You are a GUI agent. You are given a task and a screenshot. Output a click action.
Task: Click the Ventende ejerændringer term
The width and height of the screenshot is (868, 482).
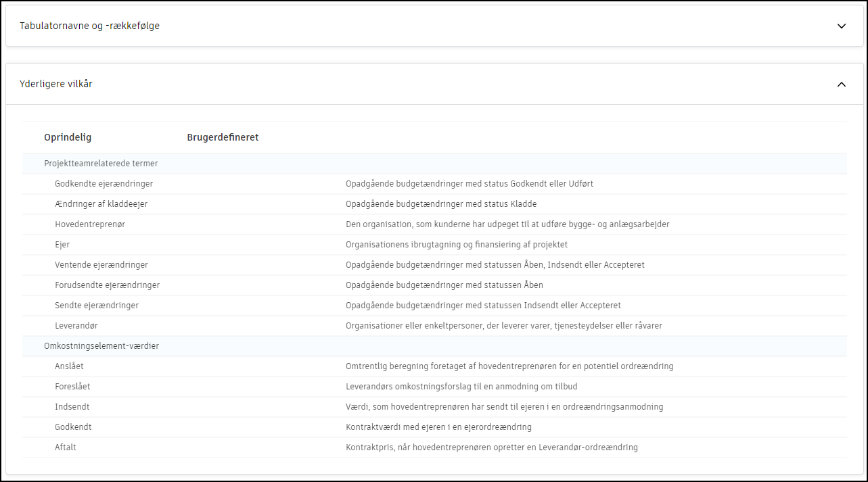tap(101, 265)
